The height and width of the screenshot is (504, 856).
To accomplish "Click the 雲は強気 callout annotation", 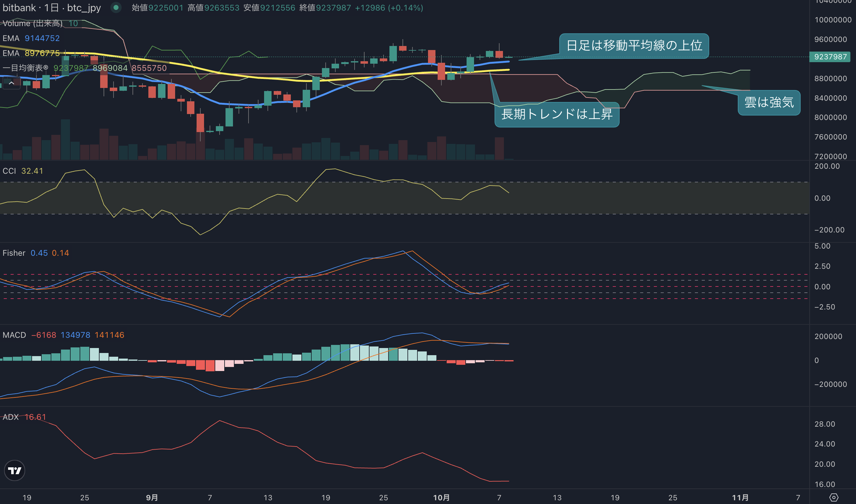I will (x=769, y=103).
